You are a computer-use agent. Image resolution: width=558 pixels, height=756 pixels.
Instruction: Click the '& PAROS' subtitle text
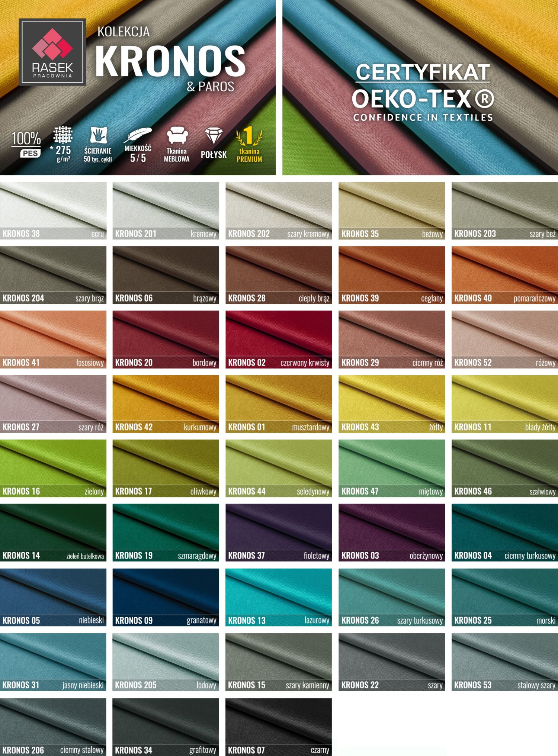(211, 87)
